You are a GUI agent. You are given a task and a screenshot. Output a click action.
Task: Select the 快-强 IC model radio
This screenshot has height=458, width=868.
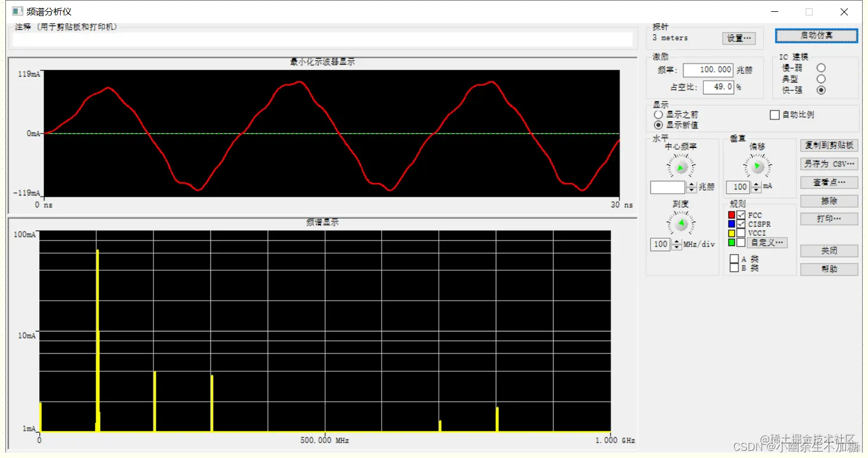click(821, 90)
